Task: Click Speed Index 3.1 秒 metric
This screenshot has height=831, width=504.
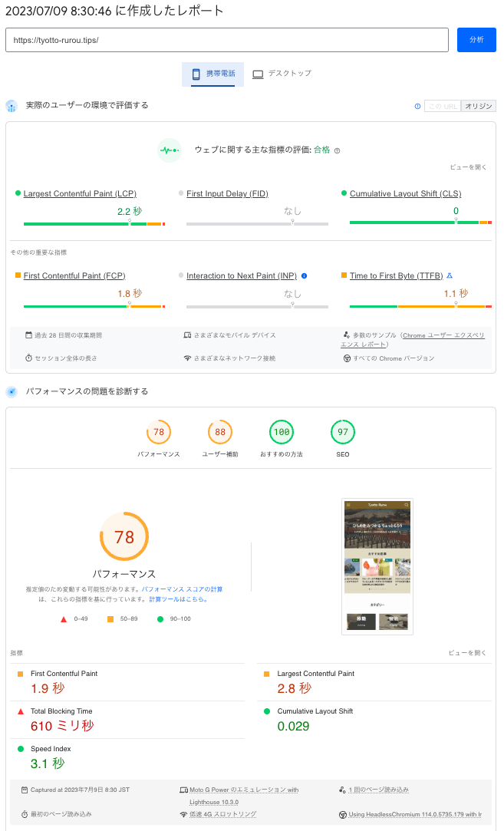Action: click(127, 757)
